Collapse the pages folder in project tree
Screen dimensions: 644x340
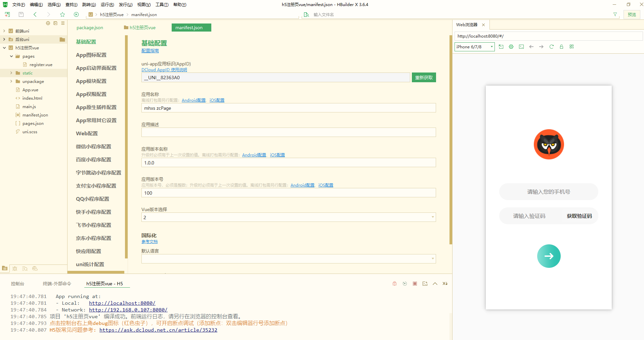(x=11, y=56)
